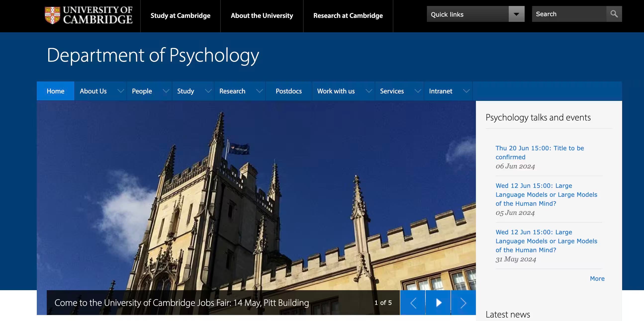Open the Work with us menu item
This screenshot has height=321, width=644.
(x=336, y=91)
